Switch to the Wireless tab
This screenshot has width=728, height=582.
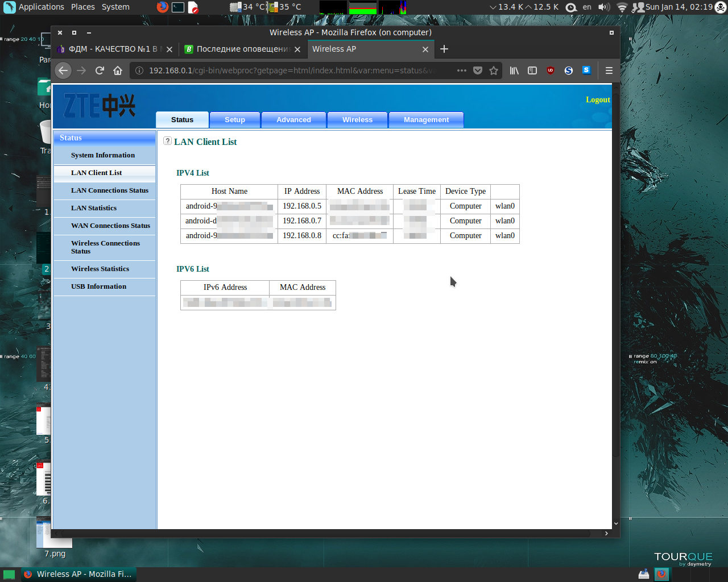pyautogui.click(x=357, y=120)
